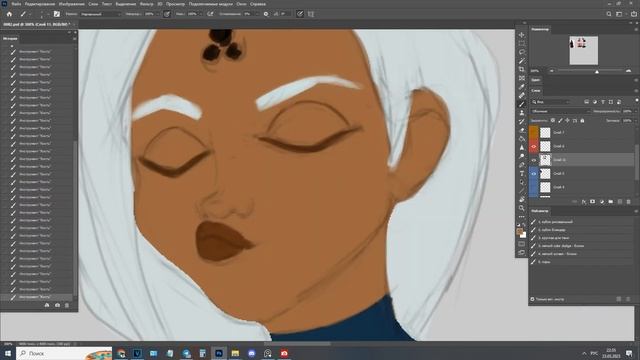This screenshot has height=360, width=640.
Task: Select the Hand tool
Action: pyautogui.click(x=522, y=199)
